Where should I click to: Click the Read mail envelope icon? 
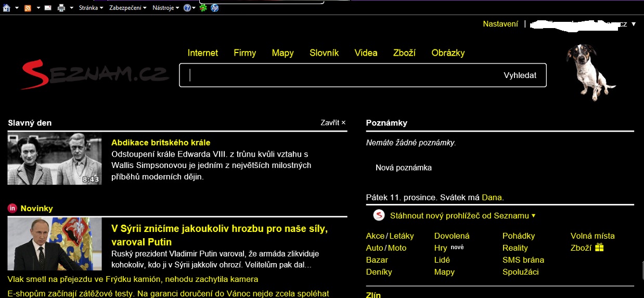(48, 8)
